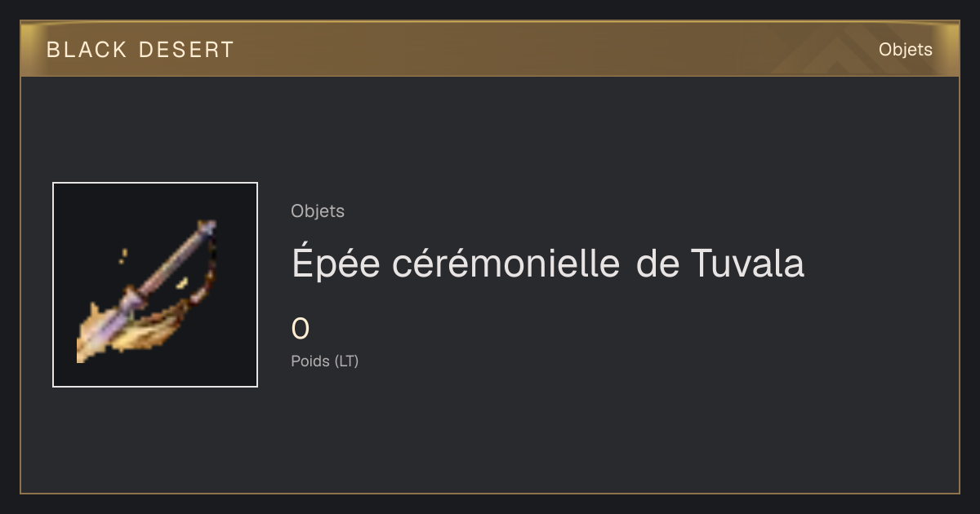Click the sword's pommel in the icon
The height and width of the screenshot is (514, 980).
pyautogui.click(x=207, y=227)
